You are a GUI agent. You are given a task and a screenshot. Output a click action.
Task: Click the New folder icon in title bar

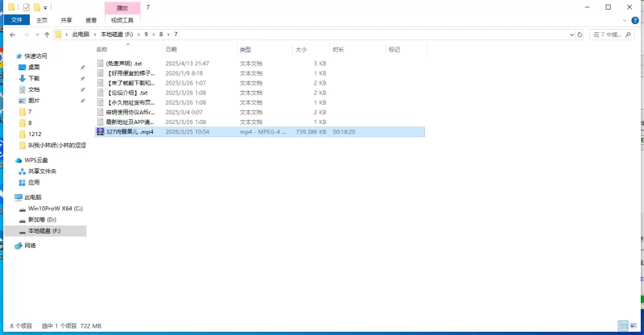[x=37, y=7]
